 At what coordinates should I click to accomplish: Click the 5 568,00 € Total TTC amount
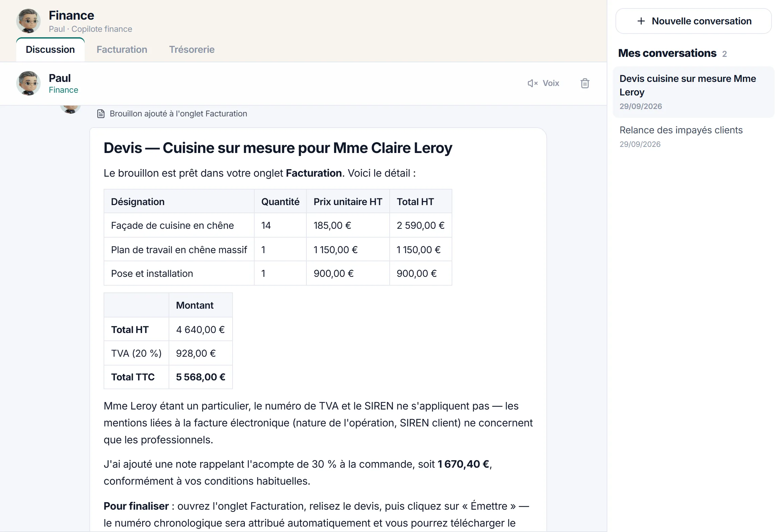tap(201, 377)
